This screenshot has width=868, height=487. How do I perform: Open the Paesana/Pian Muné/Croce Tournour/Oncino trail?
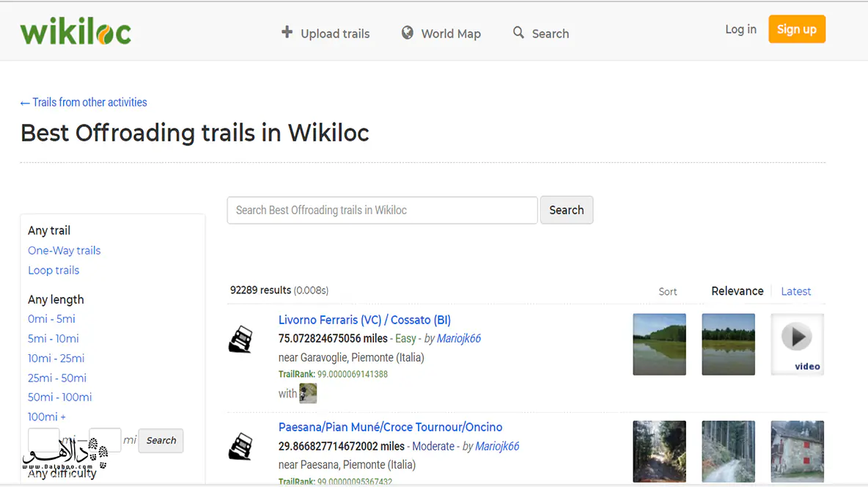(x=390, y=427)
